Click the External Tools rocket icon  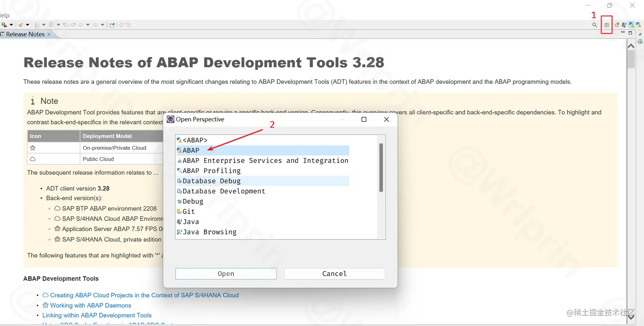tap(20, 25)
